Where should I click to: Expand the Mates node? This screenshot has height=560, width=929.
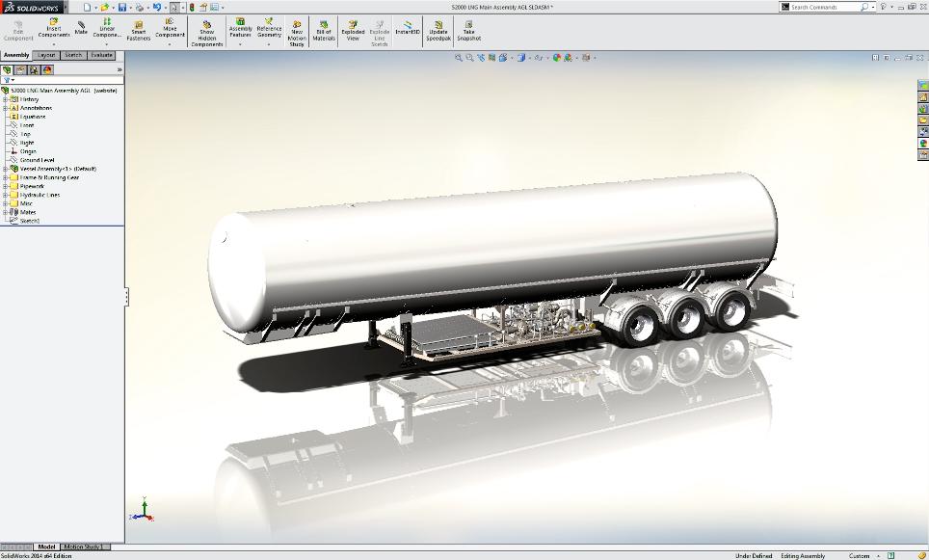(5, 212)
